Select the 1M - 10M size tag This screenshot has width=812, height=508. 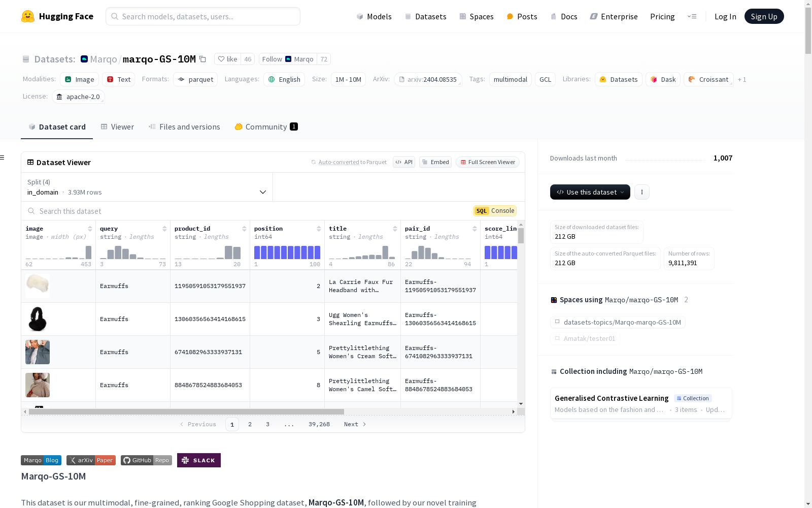(349, 79)
